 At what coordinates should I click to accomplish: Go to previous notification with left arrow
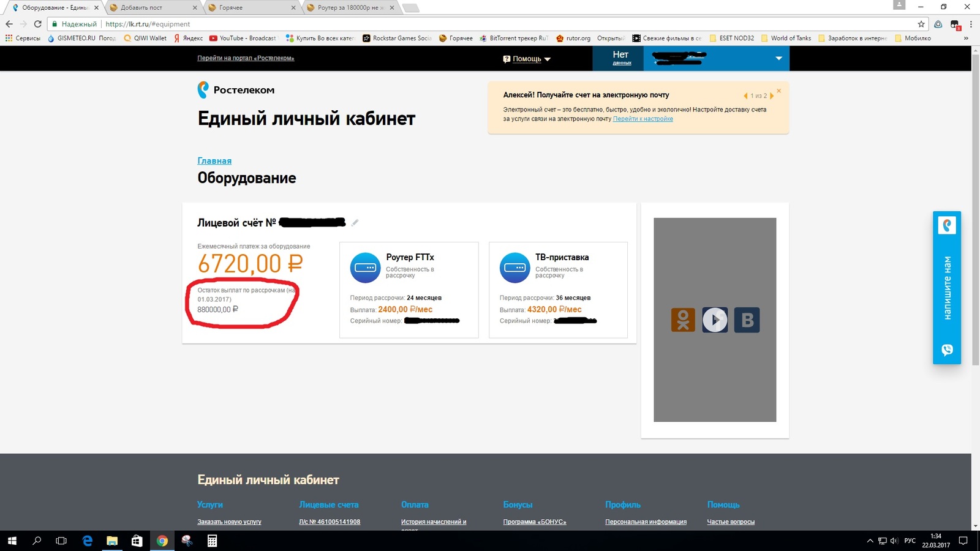pyautogui.click(x=745, y=96)
